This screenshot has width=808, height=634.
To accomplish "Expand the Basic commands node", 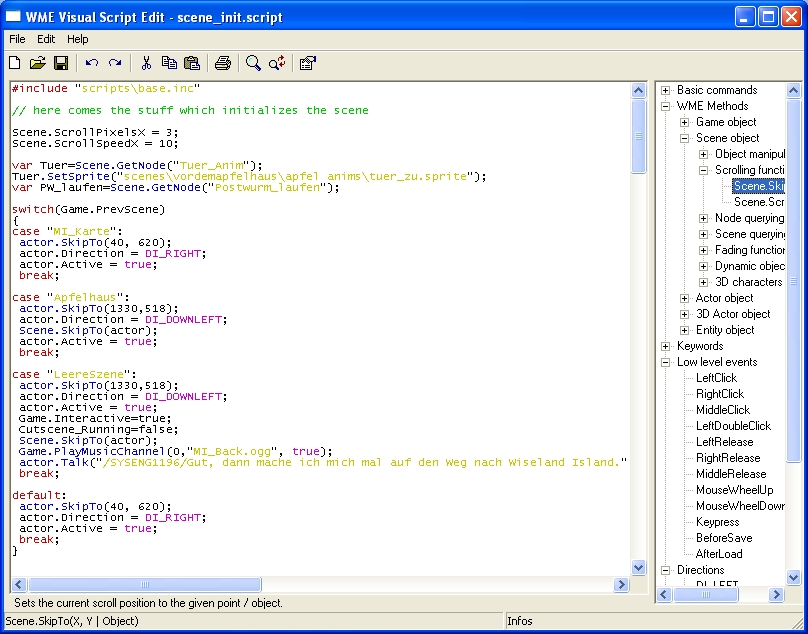I will click(665, 91).
